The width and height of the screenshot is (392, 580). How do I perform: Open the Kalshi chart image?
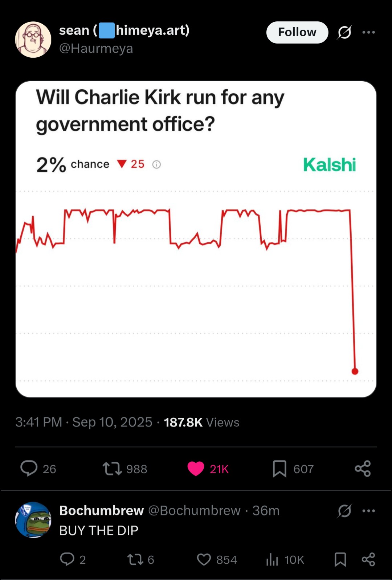pyautogui.click(x=196, y=239)
